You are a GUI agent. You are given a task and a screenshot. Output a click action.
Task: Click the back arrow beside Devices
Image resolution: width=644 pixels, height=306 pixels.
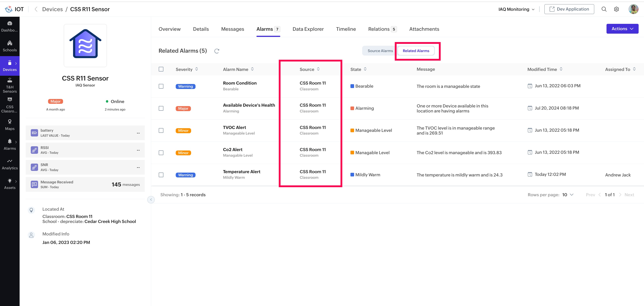coord(36,9)
